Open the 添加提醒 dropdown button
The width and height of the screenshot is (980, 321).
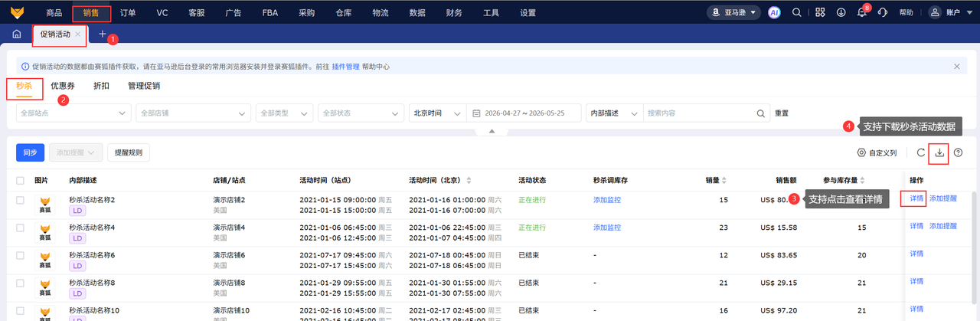[x=76, y=153]
